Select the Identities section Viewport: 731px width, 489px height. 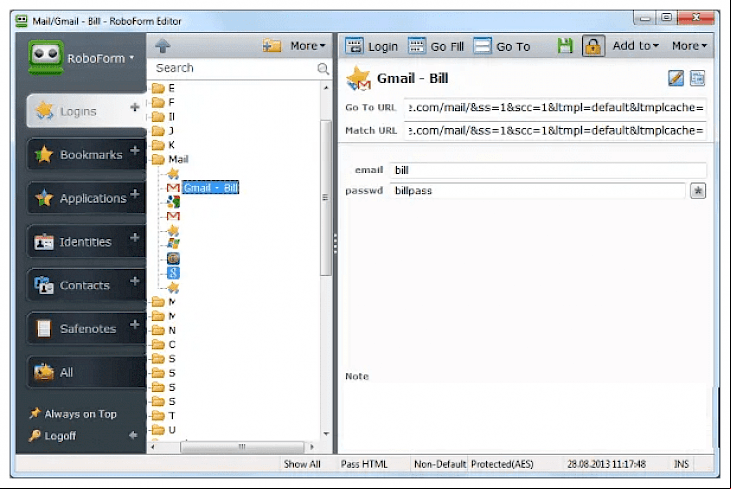tap(85, 242)
